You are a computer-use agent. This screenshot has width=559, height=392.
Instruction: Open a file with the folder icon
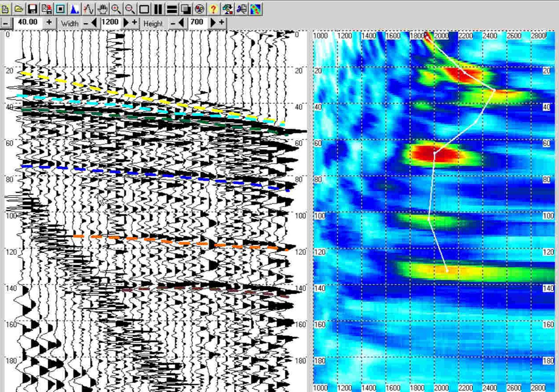tap(19, 8)
